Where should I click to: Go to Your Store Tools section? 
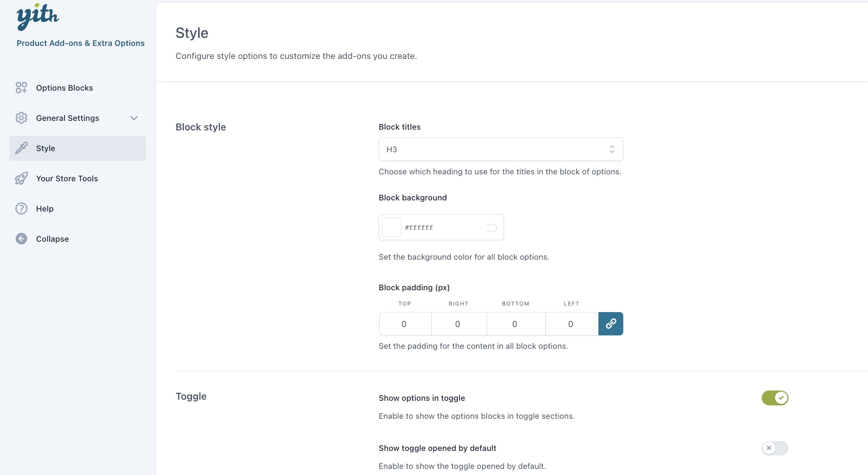tap(67, 178)
